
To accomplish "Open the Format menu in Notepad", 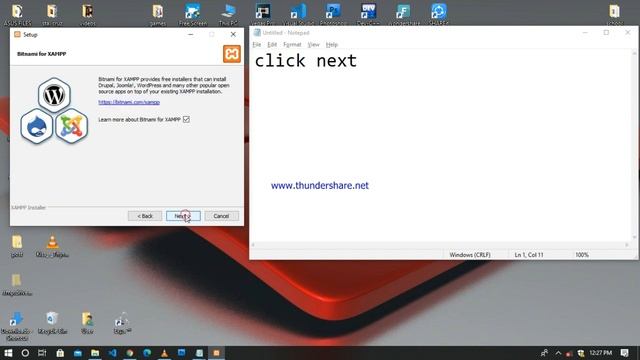I will click(292, 44).
